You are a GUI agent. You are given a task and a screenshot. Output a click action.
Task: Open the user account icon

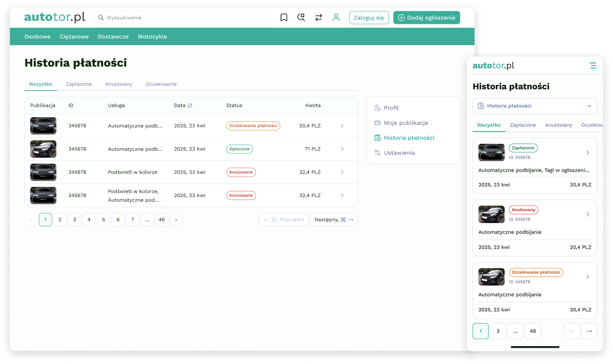click(x=336, y=17)
